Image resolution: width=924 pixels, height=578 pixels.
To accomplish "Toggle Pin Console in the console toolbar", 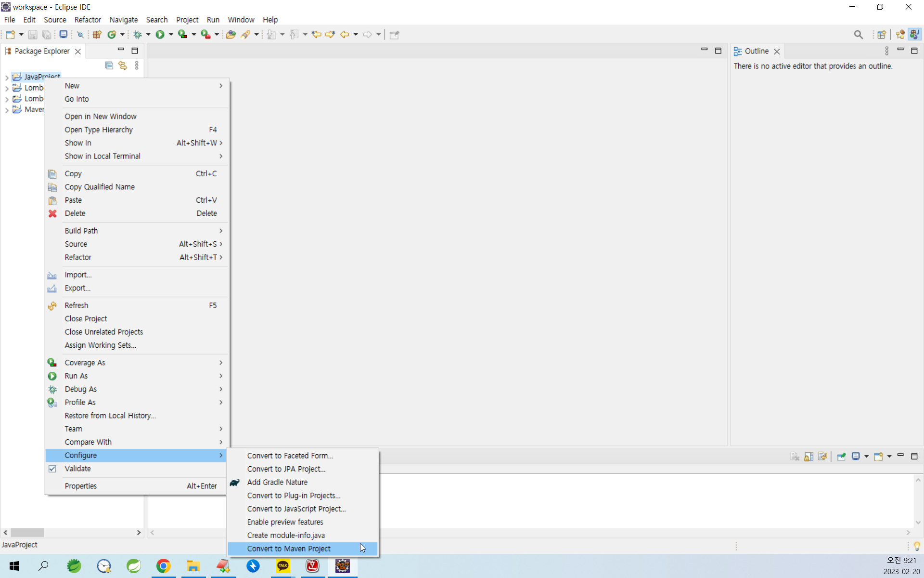I will (841, 457).
